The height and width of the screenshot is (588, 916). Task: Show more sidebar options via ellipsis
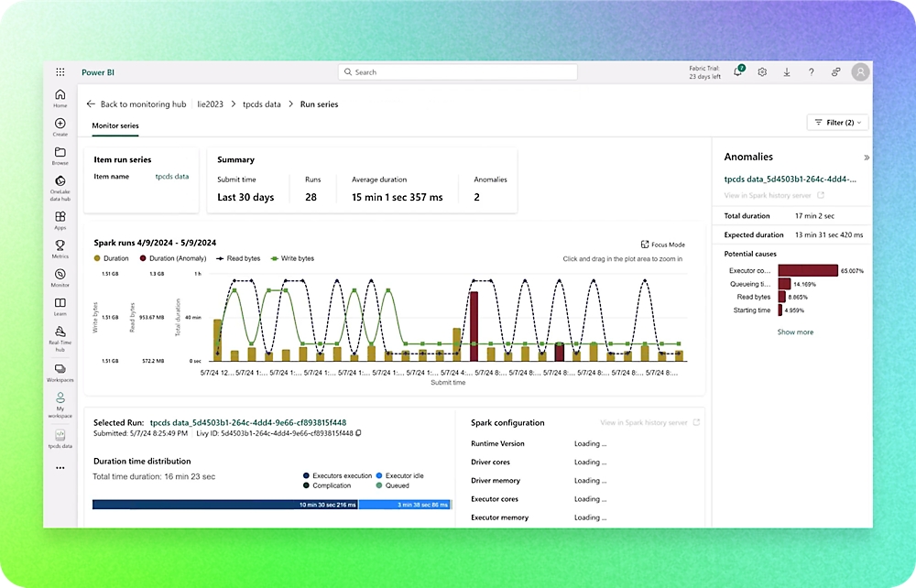click(x=60, y=468)
